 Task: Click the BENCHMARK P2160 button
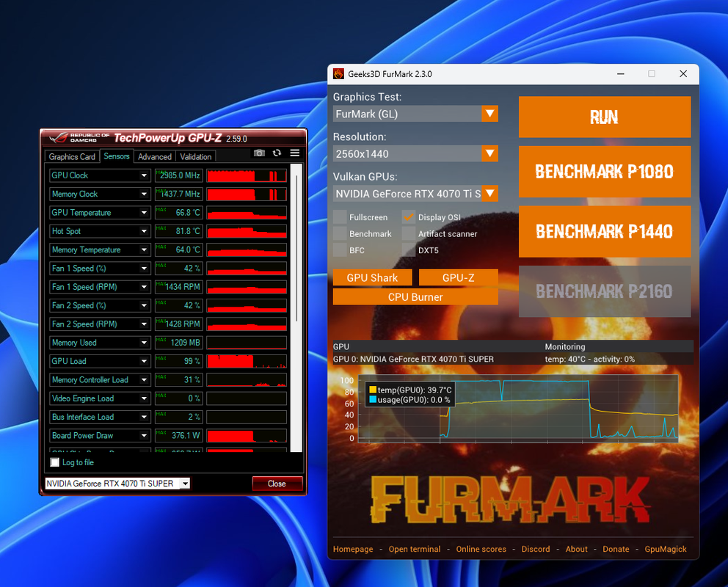coord(605,291)
